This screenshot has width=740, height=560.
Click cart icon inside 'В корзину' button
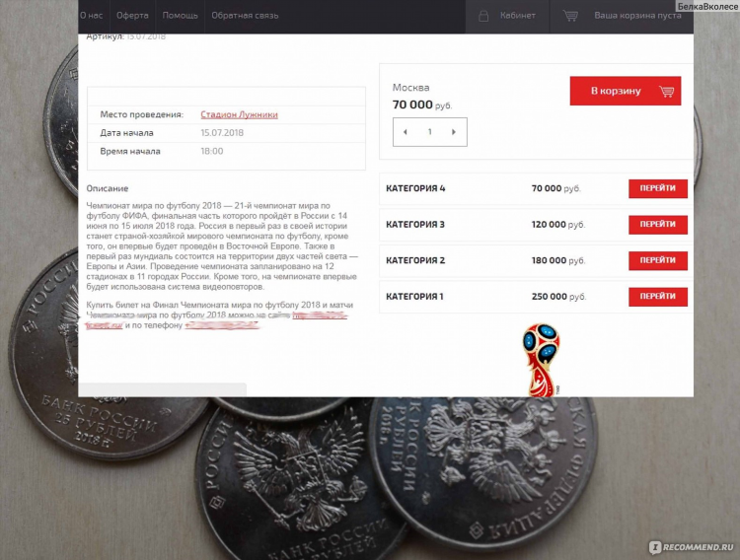[666, 91]
